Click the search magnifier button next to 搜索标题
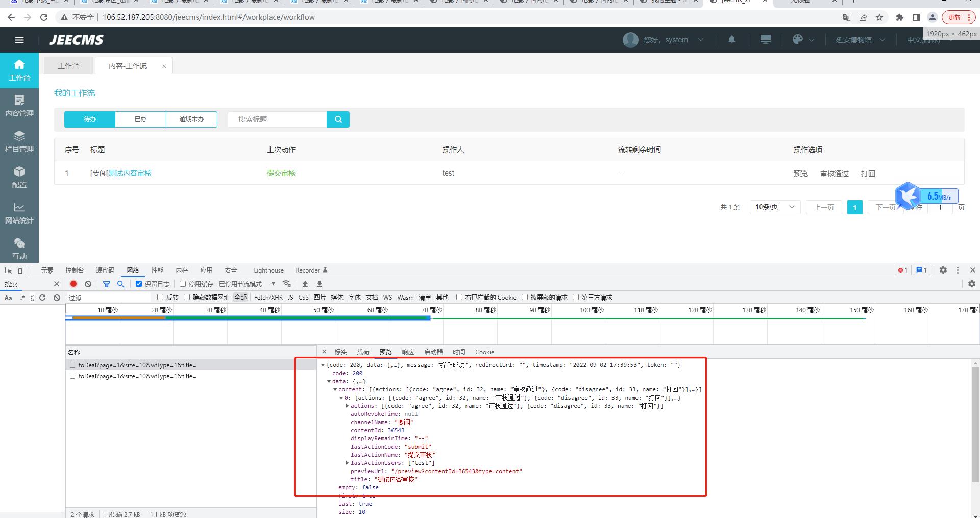The image size is (980, 518). [338, 119]
